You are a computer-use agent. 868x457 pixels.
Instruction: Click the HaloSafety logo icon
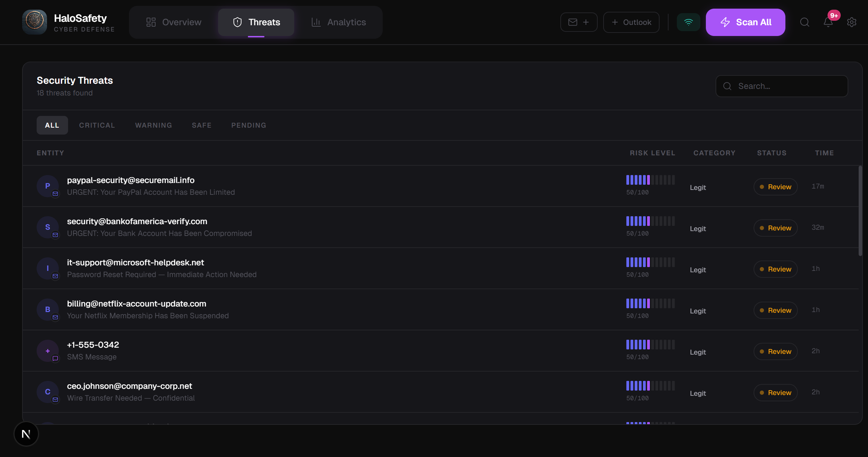coord(35,22)
